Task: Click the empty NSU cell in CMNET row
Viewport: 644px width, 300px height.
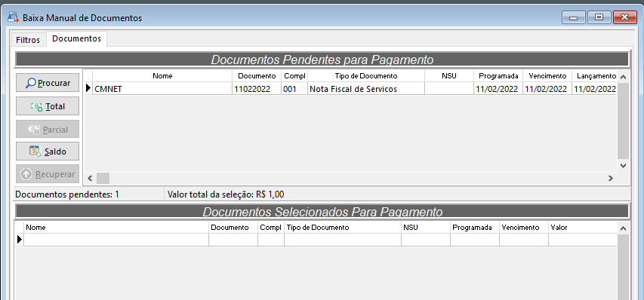Action: point(449,88)
